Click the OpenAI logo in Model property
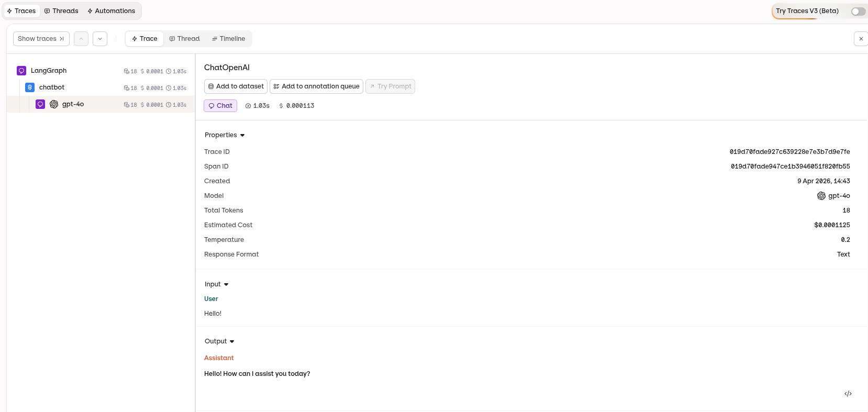This screenshot has width=868, height=412. (x=821, y=196)
